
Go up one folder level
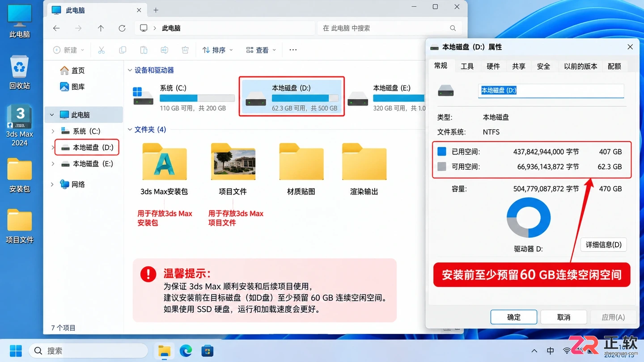tap(101, 28)
